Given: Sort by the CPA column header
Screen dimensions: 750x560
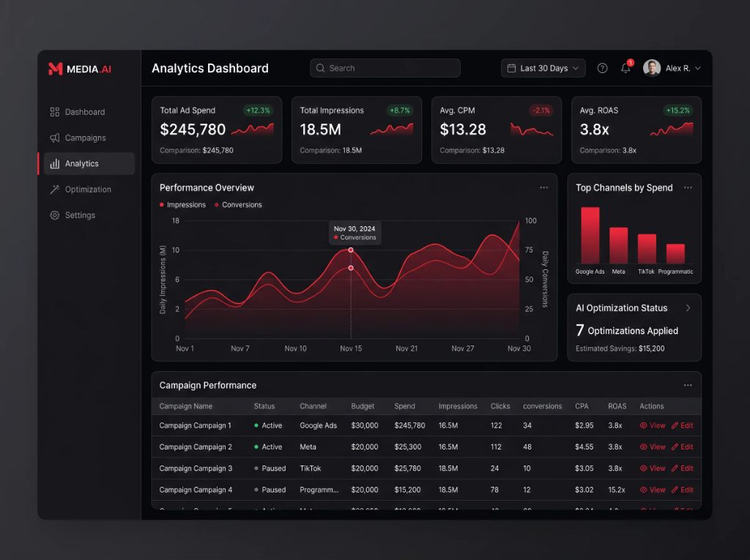Looking at the screenshot, I should coord(582,406).
